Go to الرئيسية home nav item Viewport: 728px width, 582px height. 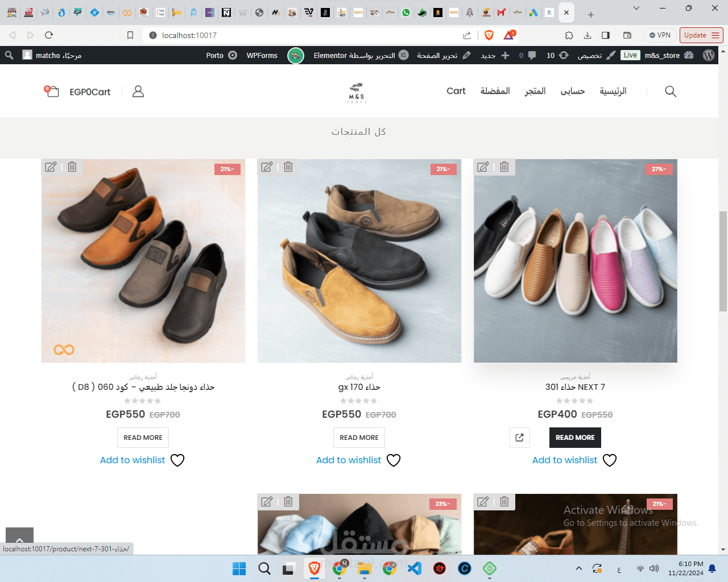tap(613, 91)
